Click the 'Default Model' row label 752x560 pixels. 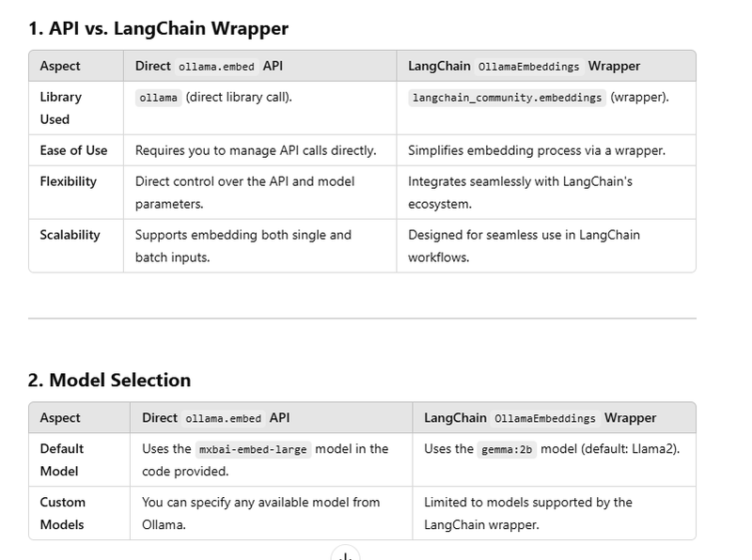pos(61,459)
